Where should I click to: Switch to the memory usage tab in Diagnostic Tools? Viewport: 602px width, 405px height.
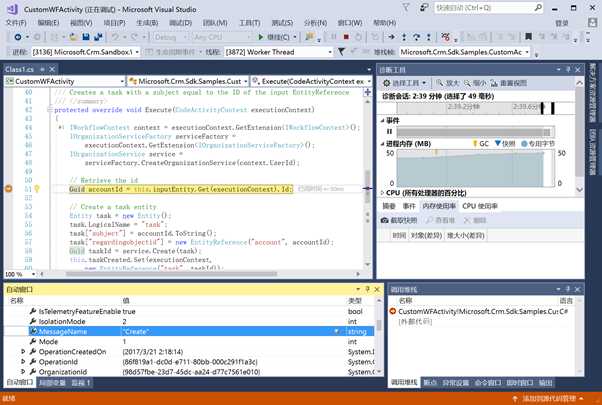click(439, 206)
